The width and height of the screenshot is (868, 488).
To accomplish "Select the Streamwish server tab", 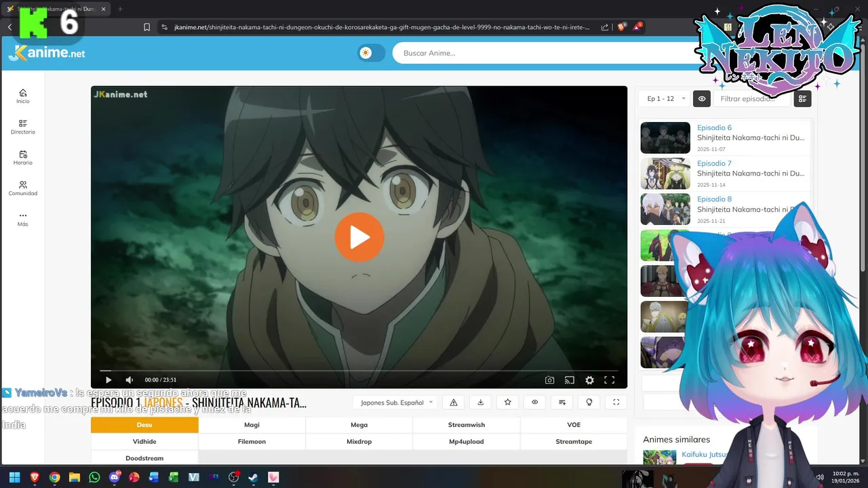I will click(467, 425).
